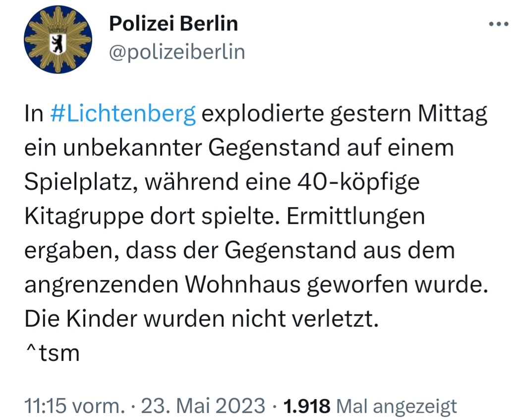Open the #Lichtenberg hashtag
This screenshot has height=420, width=511.
tap(123, 116)
